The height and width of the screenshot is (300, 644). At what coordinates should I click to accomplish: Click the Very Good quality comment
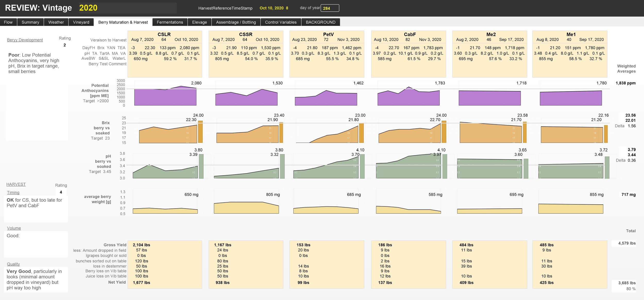click(x=36, y=280)
